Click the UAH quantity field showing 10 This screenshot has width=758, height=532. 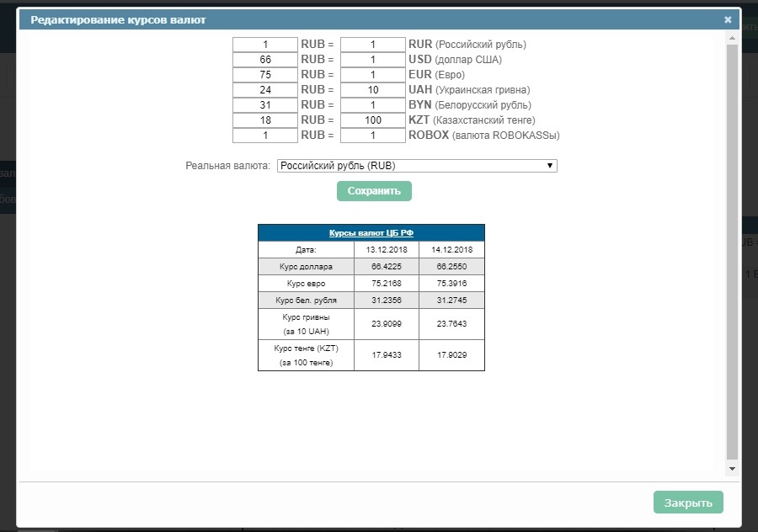click(x=373, y=90)
